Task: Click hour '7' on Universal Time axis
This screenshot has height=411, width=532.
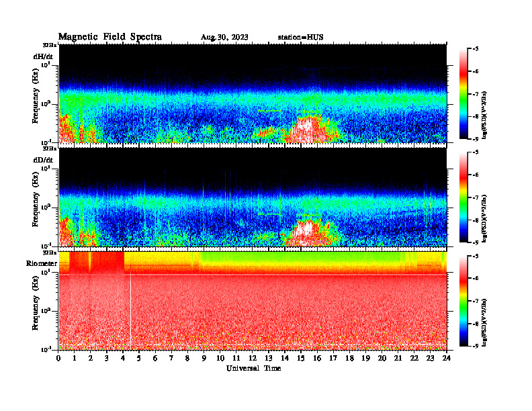Action: coord(171,359)
